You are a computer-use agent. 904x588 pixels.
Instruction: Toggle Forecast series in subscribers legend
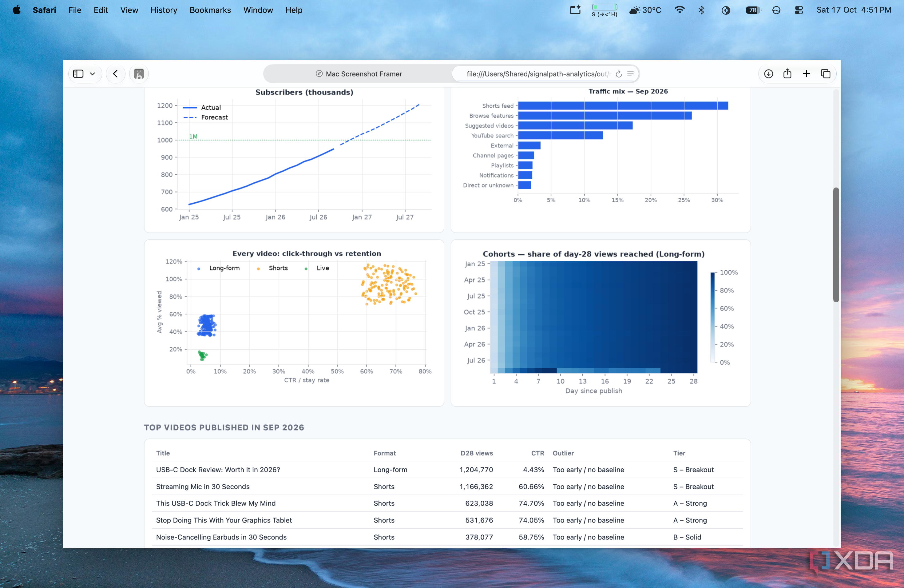205,117
